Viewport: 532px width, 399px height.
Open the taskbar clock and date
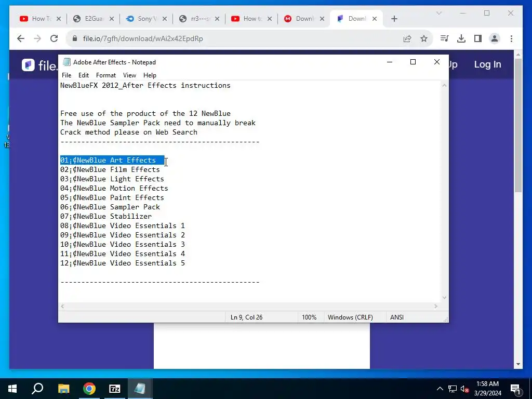pyautogui.click(x=487, y=389)
